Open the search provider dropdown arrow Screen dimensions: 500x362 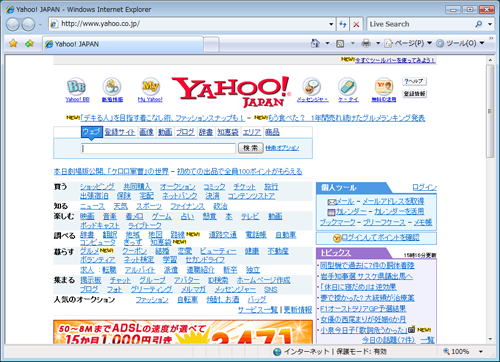pyautogui.click(x=490, y=24)
